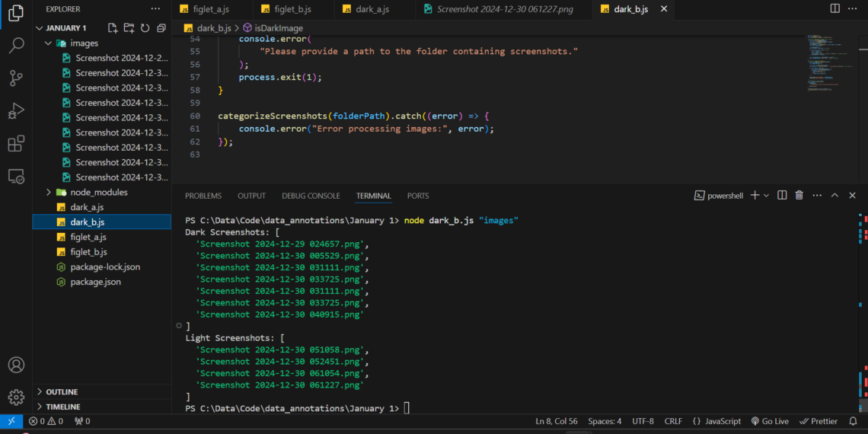Viewport: 868px width, 434px height.
Task: Select the TERMINAL panel tab
Action: coord(374,196)
